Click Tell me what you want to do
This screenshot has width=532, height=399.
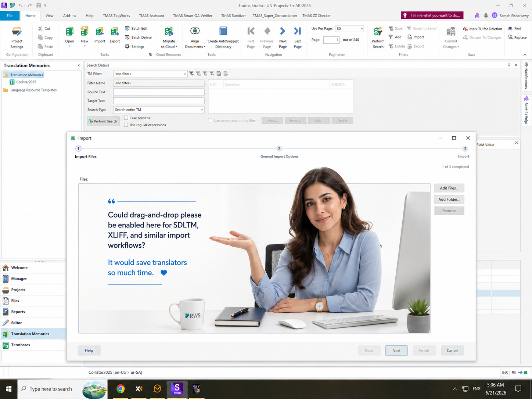pos(432,15)
